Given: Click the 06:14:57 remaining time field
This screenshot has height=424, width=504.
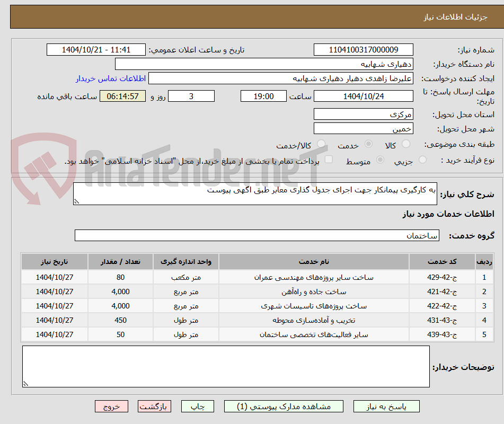Looking at the screenshot, I should 122,96.
